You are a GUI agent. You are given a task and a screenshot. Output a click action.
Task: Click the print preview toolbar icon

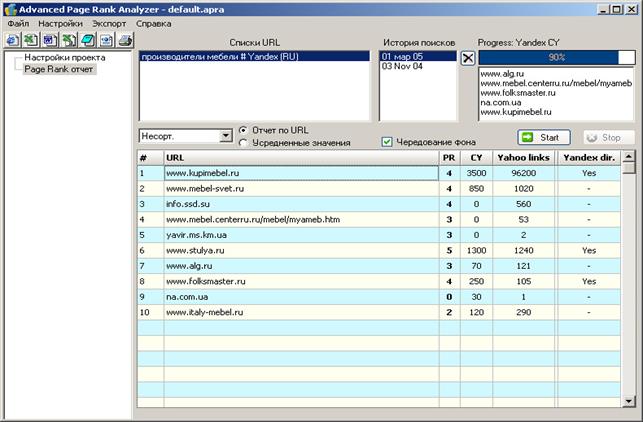click(107, 40)
